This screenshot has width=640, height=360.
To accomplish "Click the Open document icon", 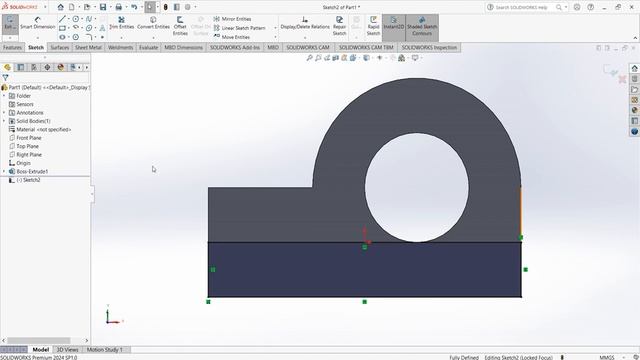I will pyautogui.click(x=87, y=7).
